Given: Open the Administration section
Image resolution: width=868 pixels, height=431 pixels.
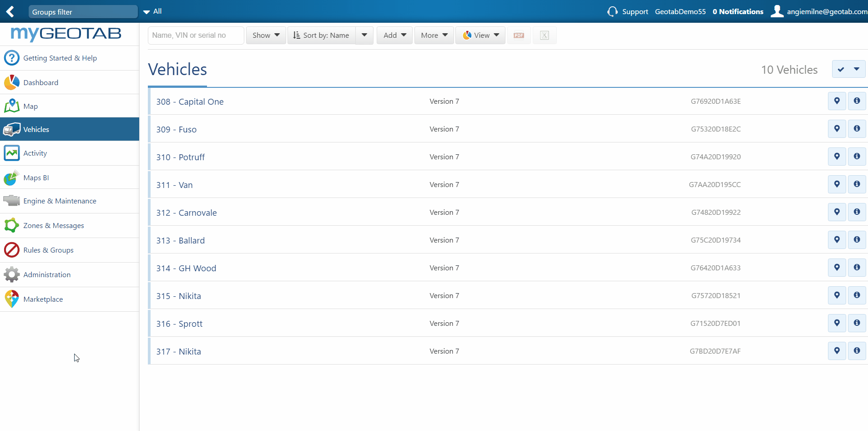Looking at the screenshot, I should coord(70,274).
